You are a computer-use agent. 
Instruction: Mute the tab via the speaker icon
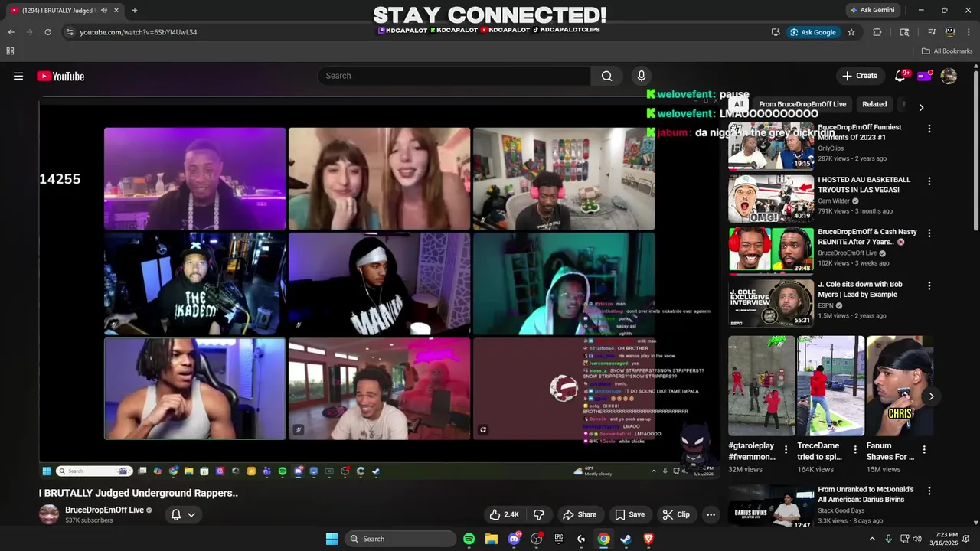point(104,10)
